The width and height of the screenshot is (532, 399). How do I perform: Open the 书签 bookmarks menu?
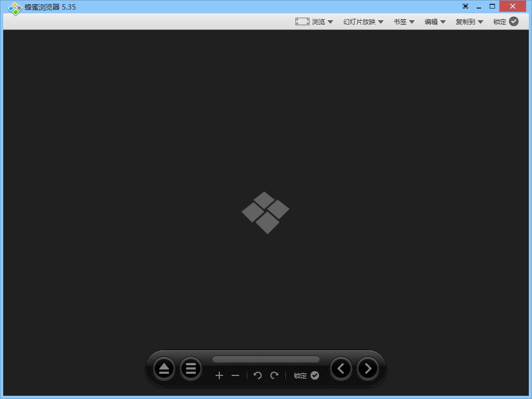(x=403, y=21)
